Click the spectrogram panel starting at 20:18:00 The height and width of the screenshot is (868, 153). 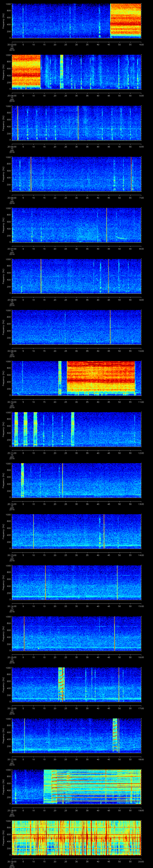(76, 786)
